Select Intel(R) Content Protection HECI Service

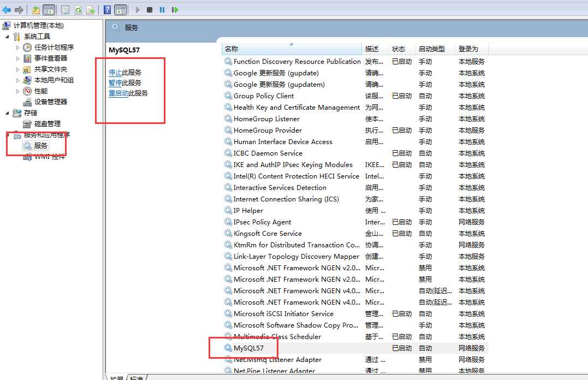(x=296, y=176)
